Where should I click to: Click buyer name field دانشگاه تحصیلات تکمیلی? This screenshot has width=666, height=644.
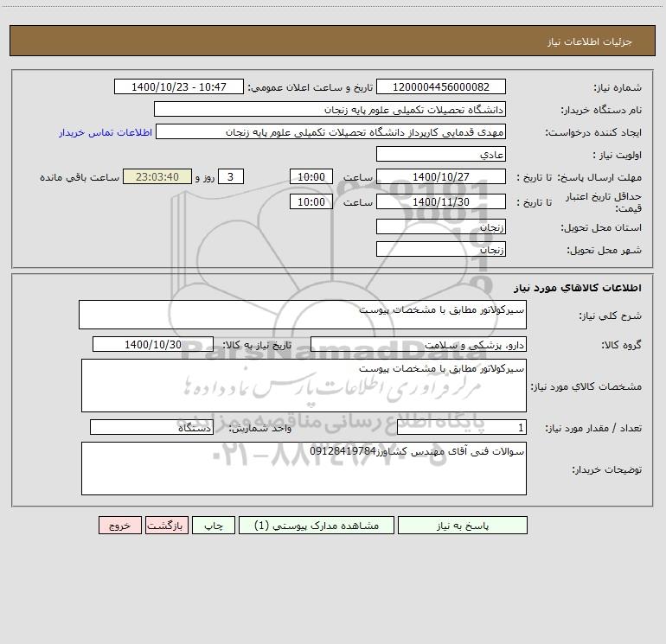pyautogui.click(x=330, y=109)
